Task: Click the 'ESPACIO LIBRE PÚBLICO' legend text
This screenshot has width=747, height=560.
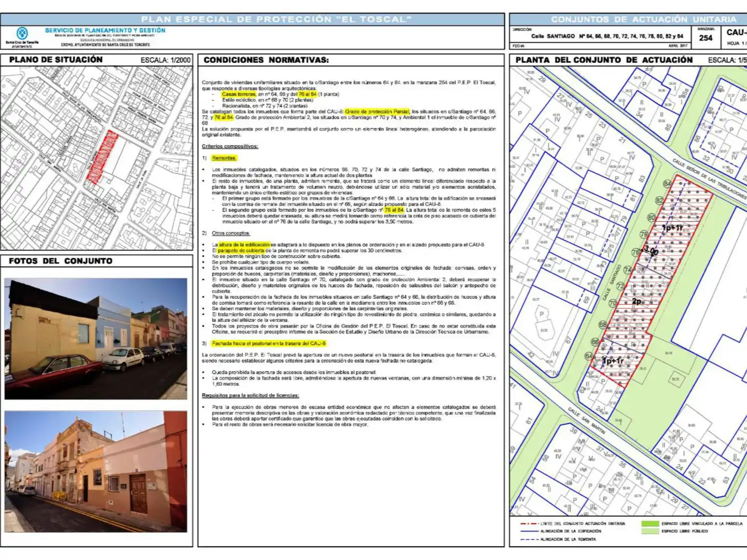Action: pyautogui.click(x=684, y=531)
